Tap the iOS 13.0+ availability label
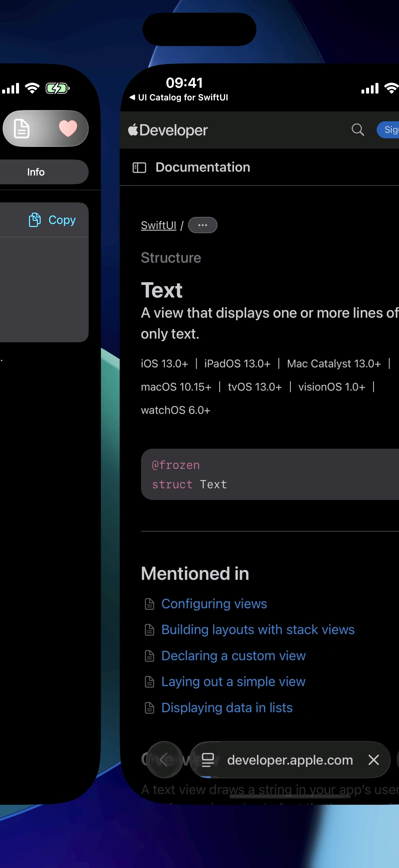The height and width of the screenshot is (868, 399). 164,363
